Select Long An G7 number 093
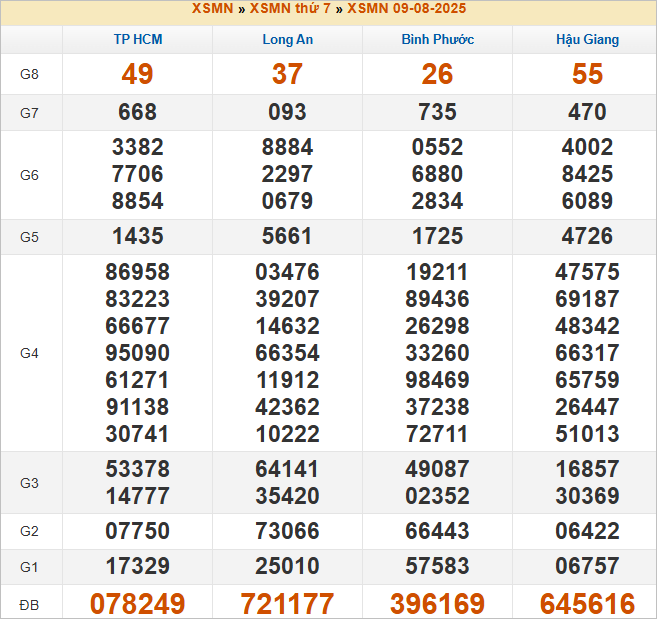Viewport: 657px width, 619px height. click(x=287, y=113)
